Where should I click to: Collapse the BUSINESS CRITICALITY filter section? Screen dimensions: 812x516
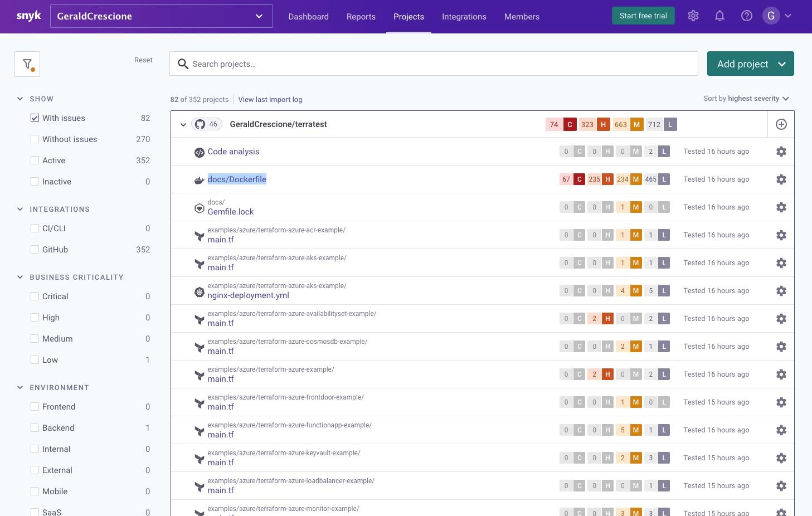pyautogui.click(x=20, y=277)
